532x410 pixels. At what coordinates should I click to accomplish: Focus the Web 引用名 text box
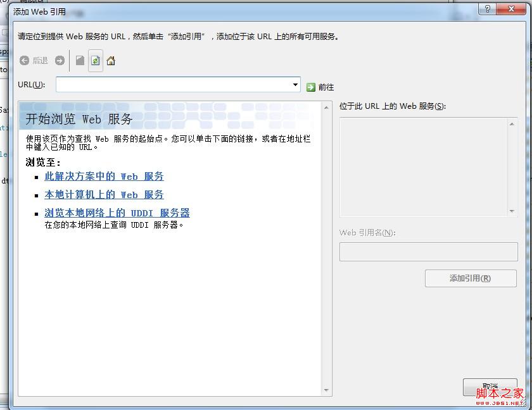[428, 252]
